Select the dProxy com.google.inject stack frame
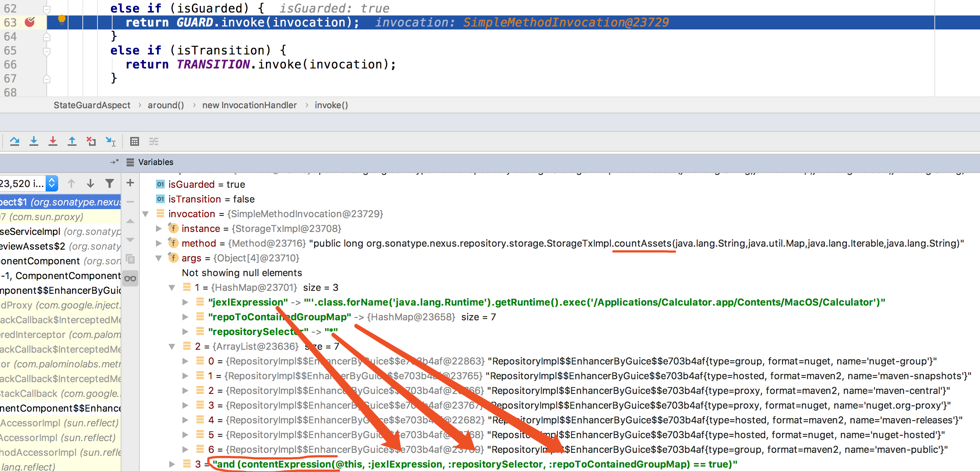Screen dimensions: 980x472 [60, 305]
